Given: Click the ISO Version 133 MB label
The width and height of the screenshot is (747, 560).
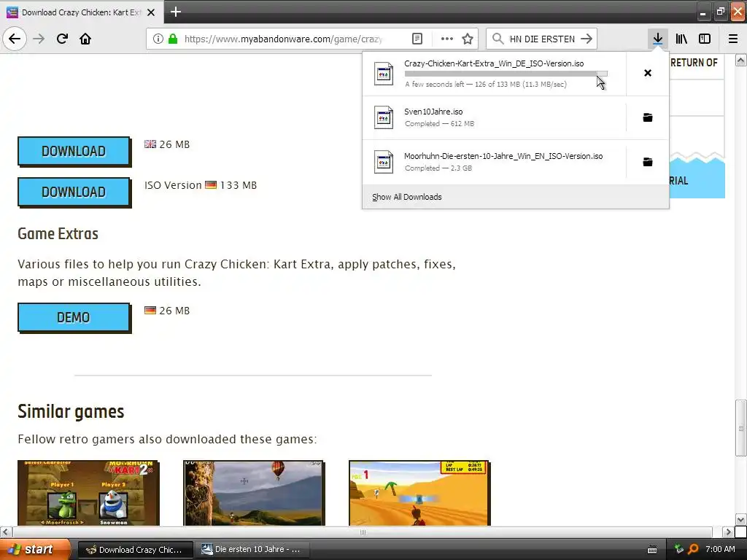Looking at the screenshot, I should click(201, 185).
